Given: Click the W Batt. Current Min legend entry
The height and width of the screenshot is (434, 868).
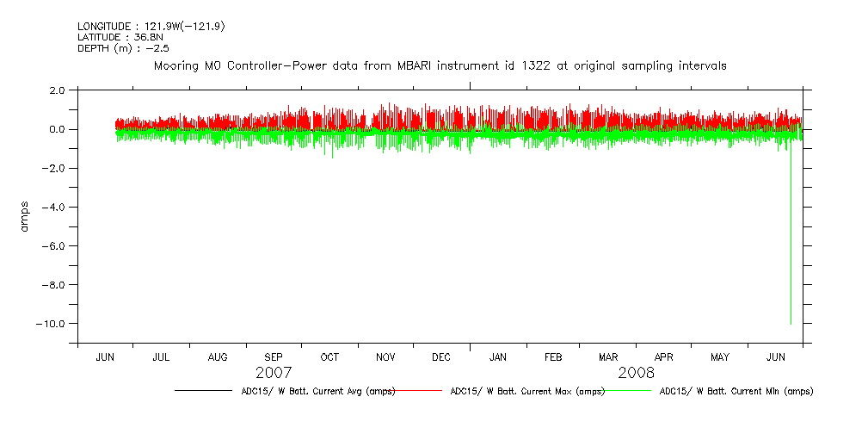Looking at the screenshot, I should (x=736, y=391).
